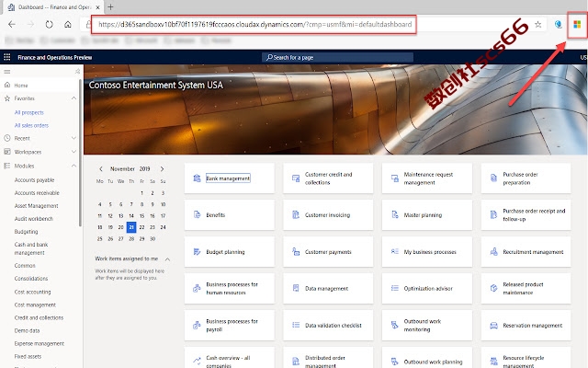This screenshot has width=588, height=368.
Task: Open Purchase order preparation workspace
Action: click(x=526, y=178)
